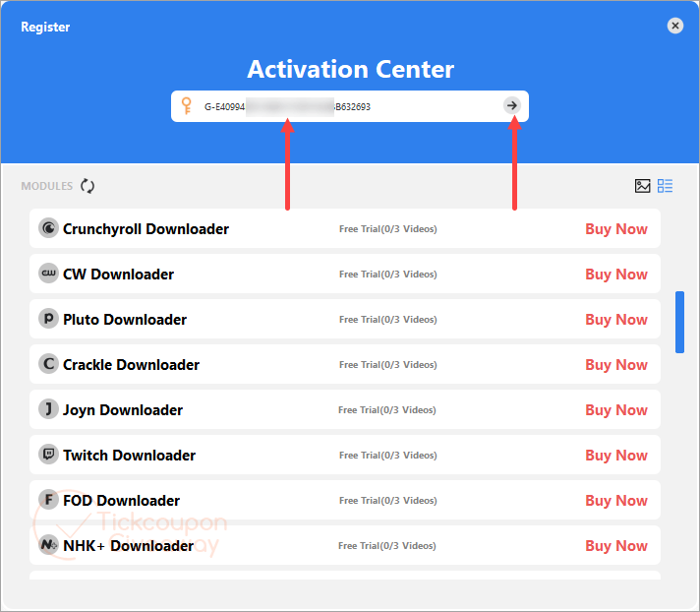Select Crunchyroll Downloader module name
This screenshot has width=700, height=612.
pyautogui.click(x=146, y=229)
